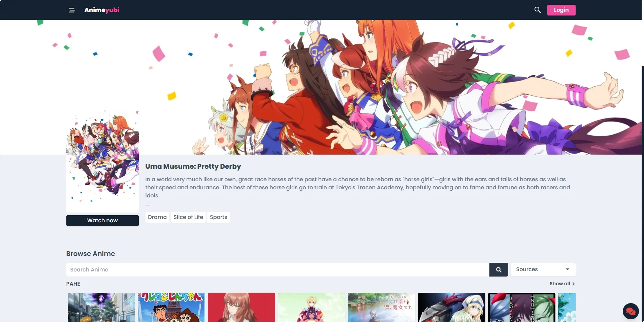Click the Browse Anime search button
The width and height of the screenshot is (644, 322).
(x=498, y=269)
